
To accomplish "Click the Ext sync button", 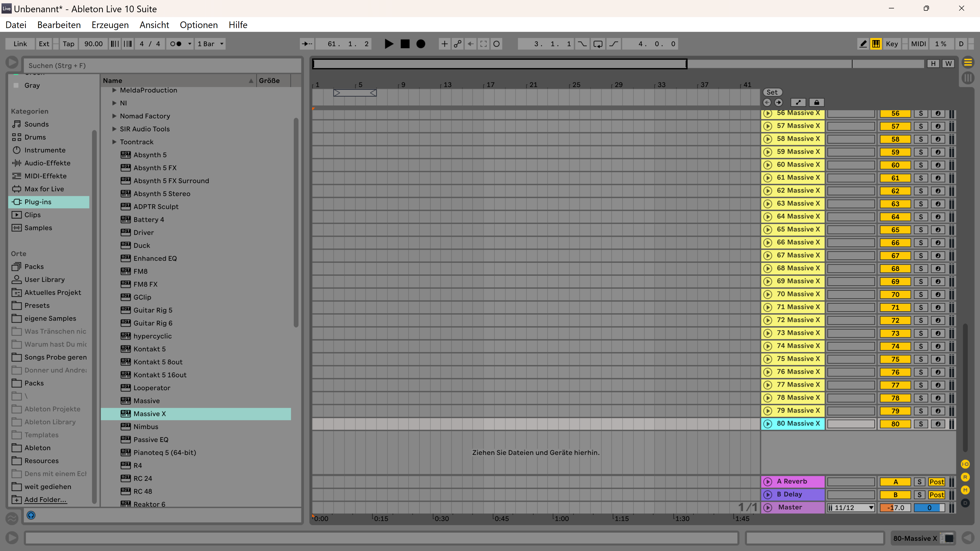I will pyautogui.click(x=44, y=44).
